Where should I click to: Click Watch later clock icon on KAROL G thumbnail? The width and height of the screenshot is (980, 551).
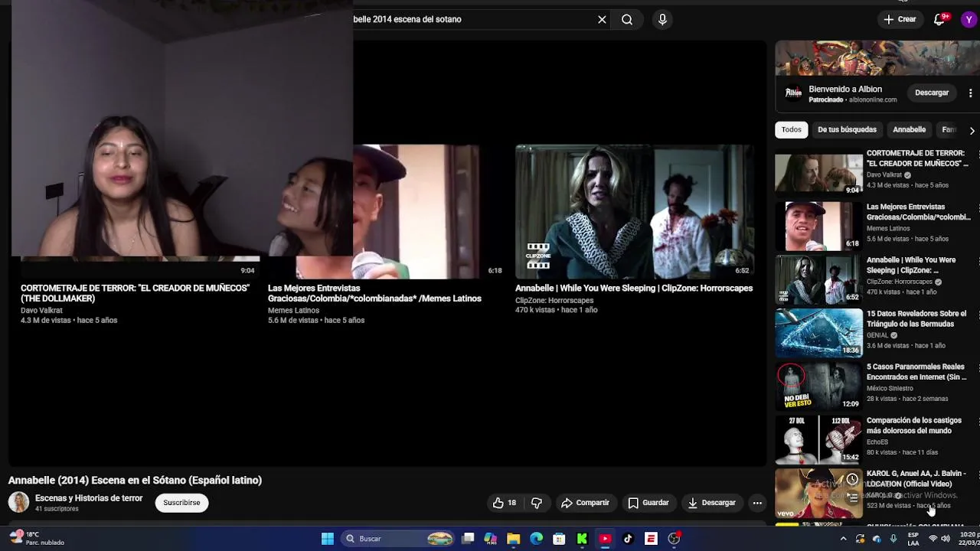[852, 479]
